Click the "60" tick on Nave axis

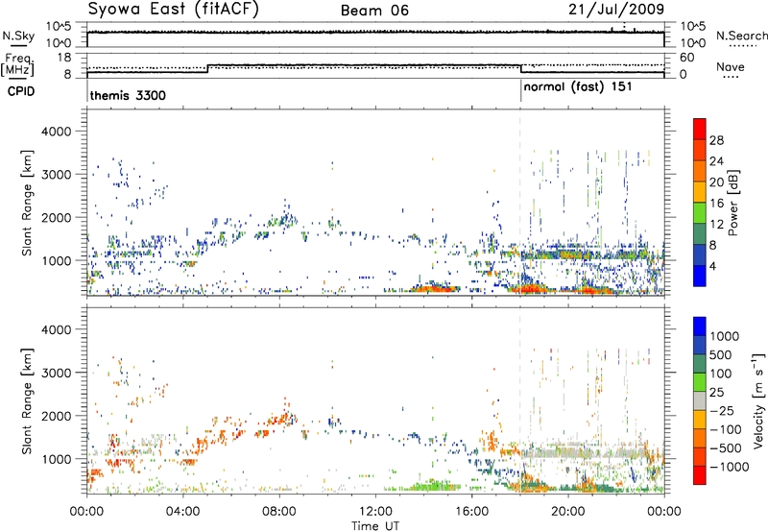point(686,58)
